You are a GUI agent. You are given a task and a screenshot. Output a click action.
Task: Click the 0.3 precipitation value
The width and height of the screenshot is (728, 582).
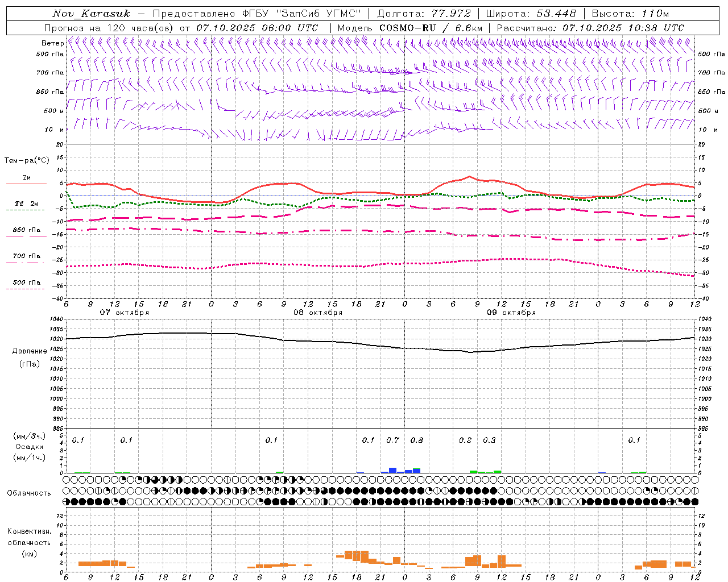(x=489, y=440)
